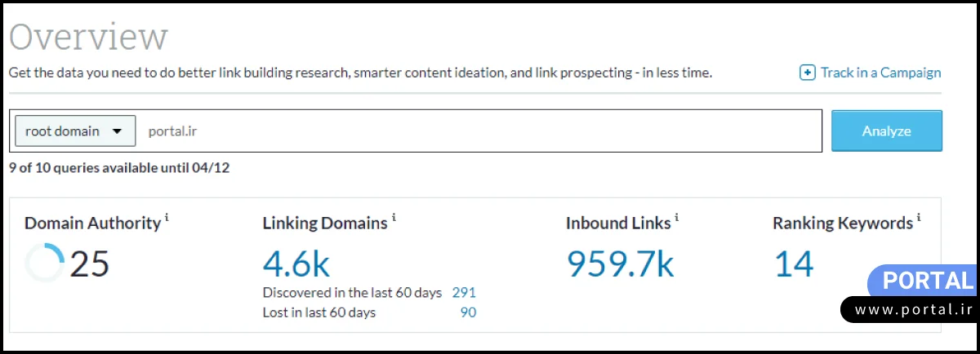Image resolution: width=980 pixels, height=354 pixels.
Task: Click the 4.6k linking domains value
Action: pos(296,263)
